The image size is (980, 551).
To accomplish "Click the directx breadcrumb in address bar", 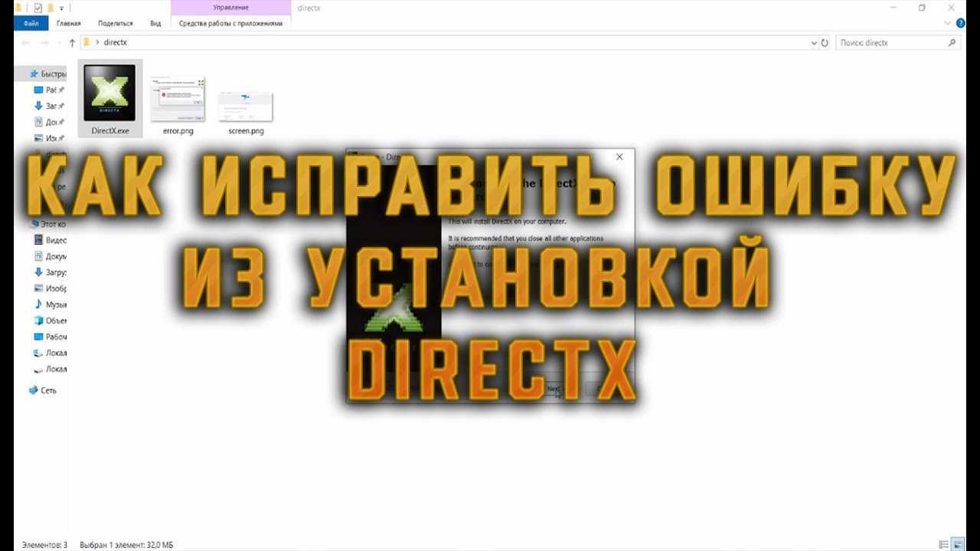I will pos(114,43).
